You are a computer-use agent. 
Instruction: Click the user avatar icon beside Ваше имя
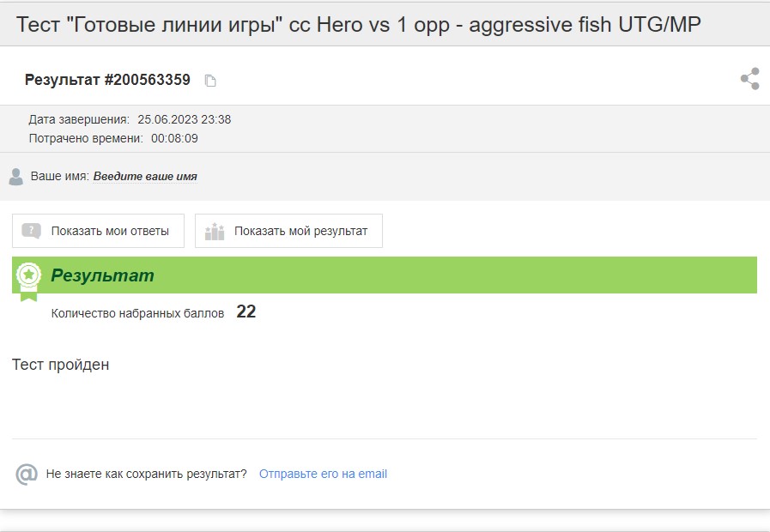(15, 177)
